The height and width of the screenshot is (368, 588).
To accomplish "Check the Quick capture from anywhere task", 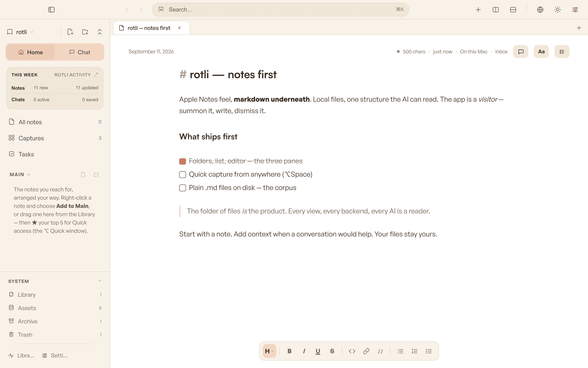I will coord(183,174).
